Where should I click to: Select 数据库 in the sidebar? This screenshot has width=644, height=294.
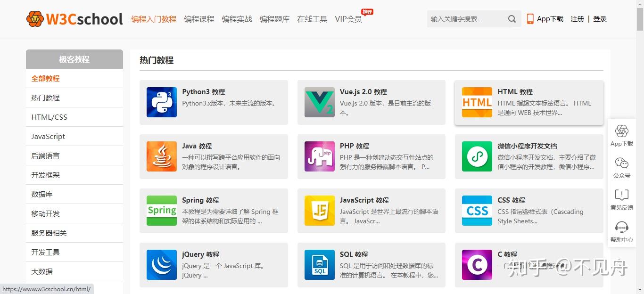74,195
